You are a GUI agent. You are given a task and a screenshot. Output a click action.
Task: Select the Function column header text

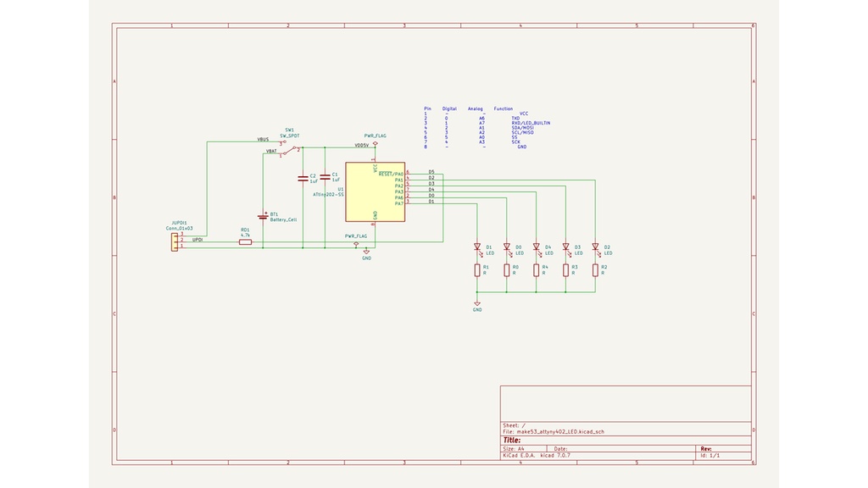point(503,108)
